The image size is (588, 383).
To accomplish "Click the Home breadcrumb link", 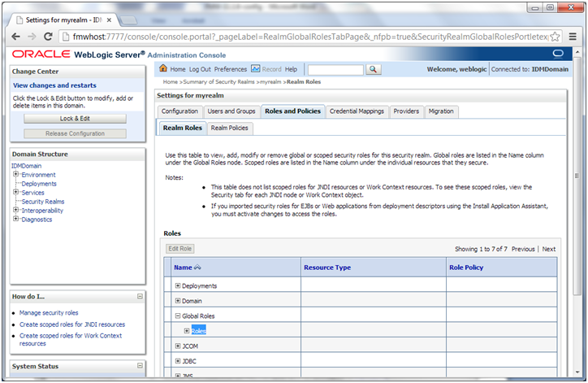I will [171, 82].
